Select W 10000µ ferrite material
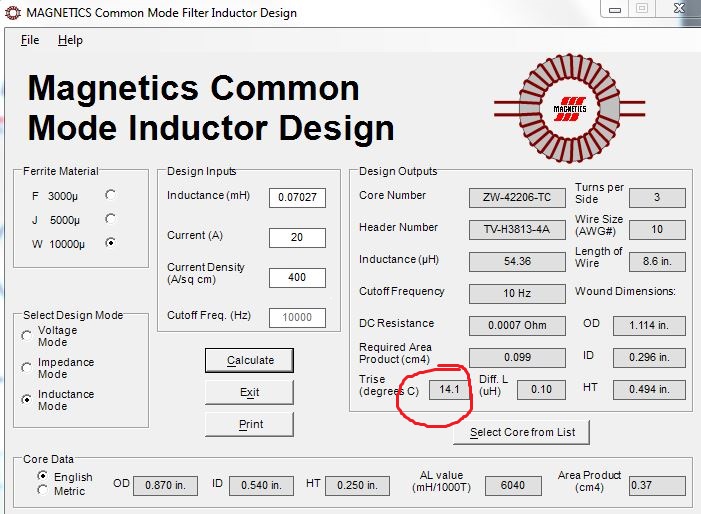 (110, 243)
